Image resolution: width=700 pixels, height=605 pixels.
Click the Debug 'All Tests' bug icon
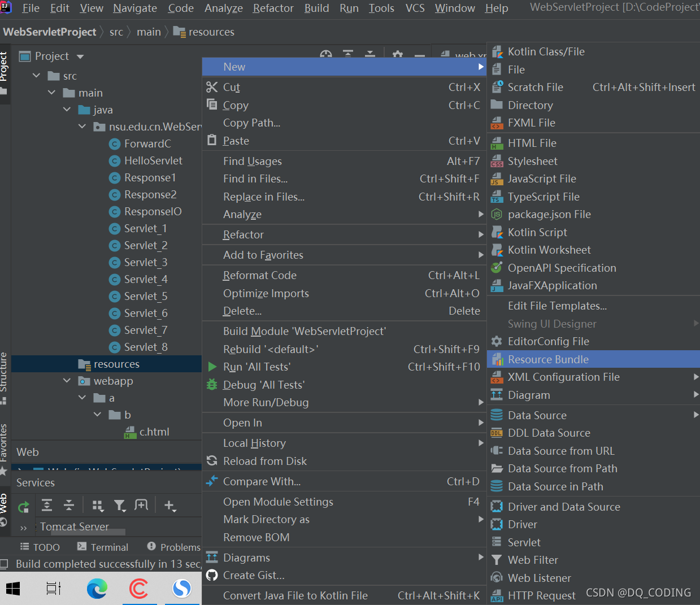coord(212,385)
